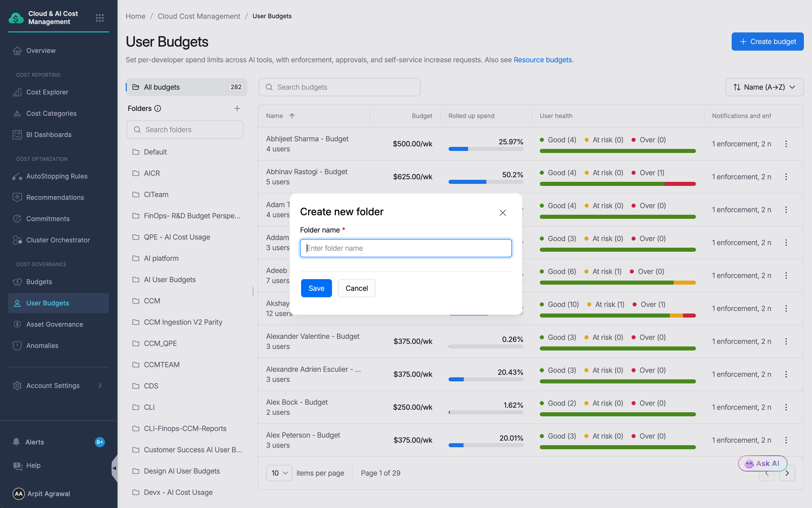This screenshot has height=508, width=812.
Task: Open Help menu
Action: point(33,465)
